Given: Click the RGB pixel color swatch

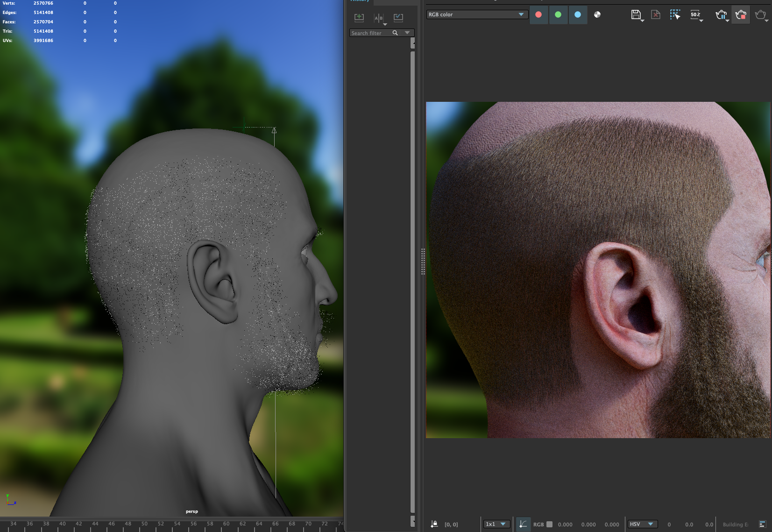Looking at the screenshot, I should (x=550, y=524).
